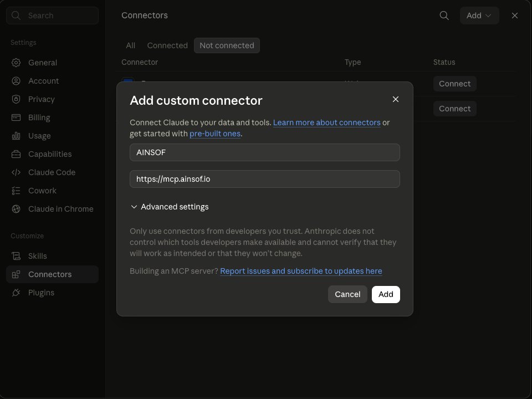The width and height of the screenshot is (532, 399).
Task: Open Cowork settings
Action: [52, 191]
